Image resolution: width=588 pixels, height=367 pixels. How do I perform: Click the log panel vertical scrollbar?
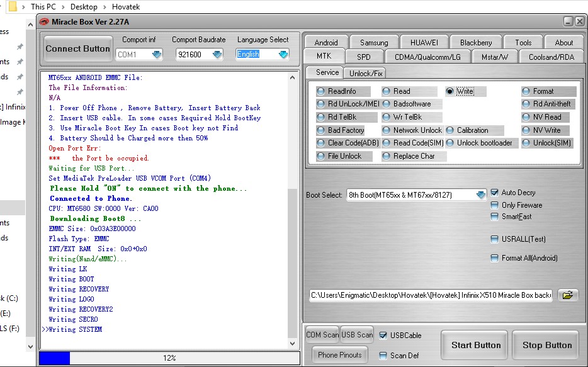(x=293, y=210)
